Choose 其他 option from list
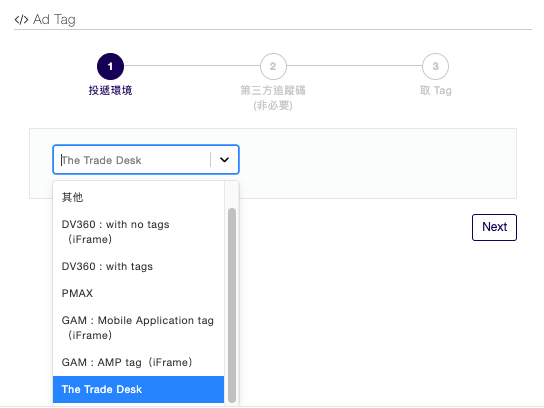 [x=138, y=197]
